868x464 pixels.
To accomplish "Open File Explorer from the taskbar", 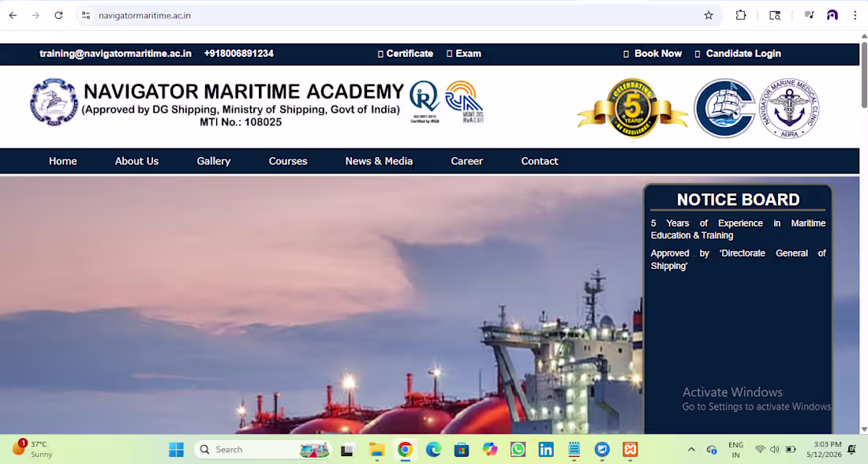I will point(376,450).
